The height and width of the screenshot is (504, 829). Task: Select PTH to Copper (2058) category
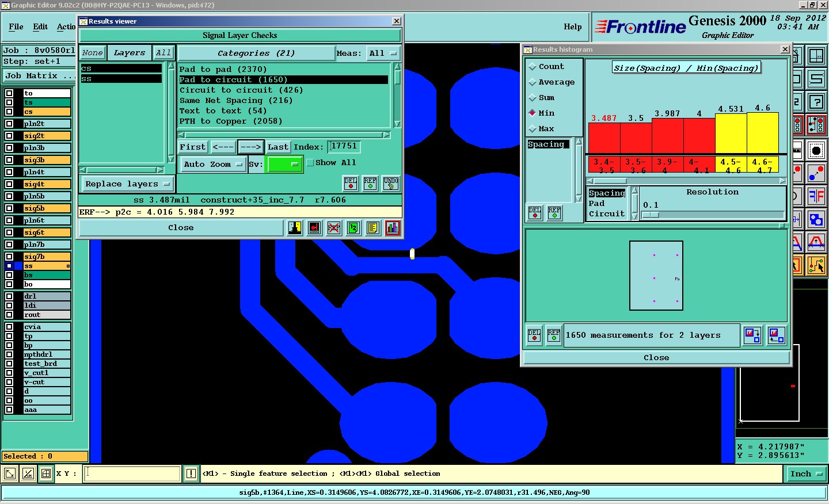pos(231,121)
